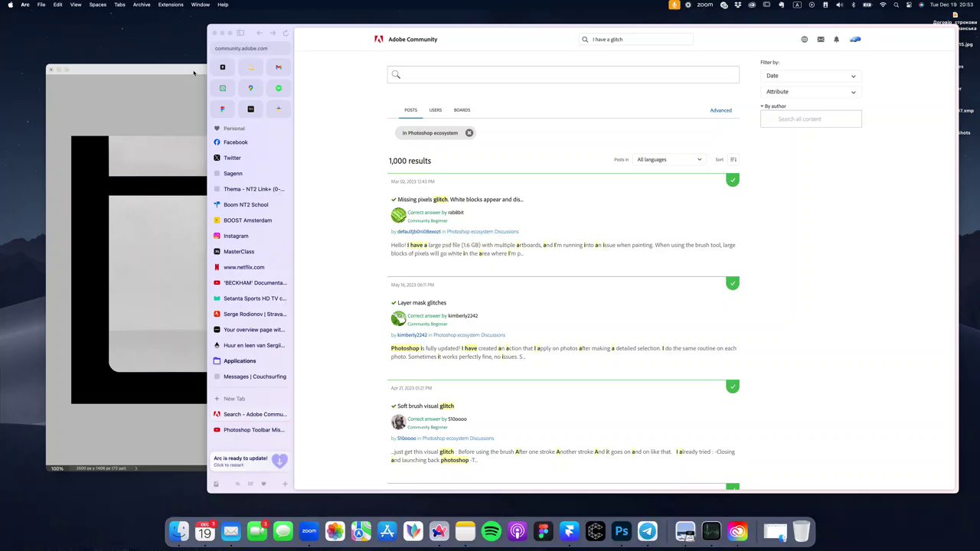Click the 'Search all content' author field

811,119
